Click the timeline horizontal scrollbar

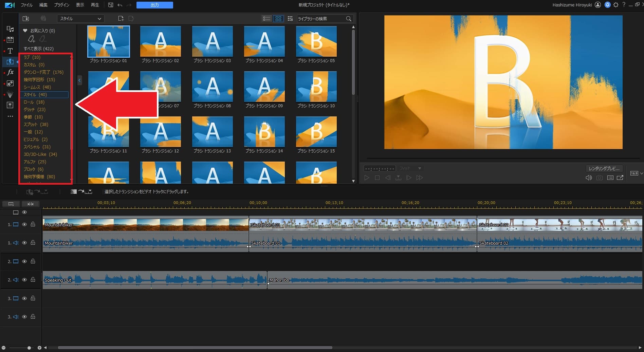(x=195, y=348)
